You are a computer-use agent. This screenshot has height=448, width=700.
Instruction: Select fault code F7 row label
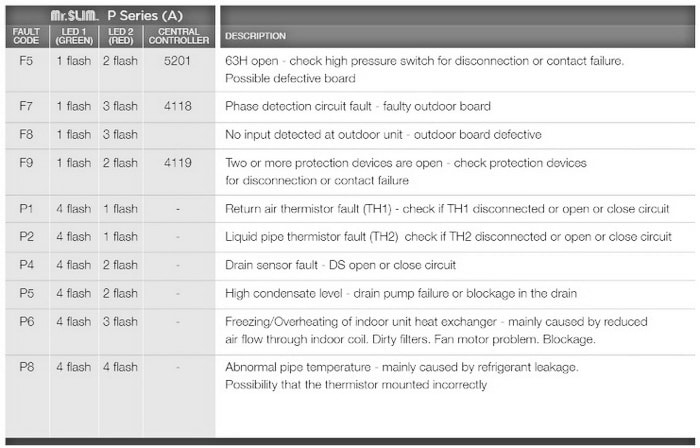pos(26,106)
